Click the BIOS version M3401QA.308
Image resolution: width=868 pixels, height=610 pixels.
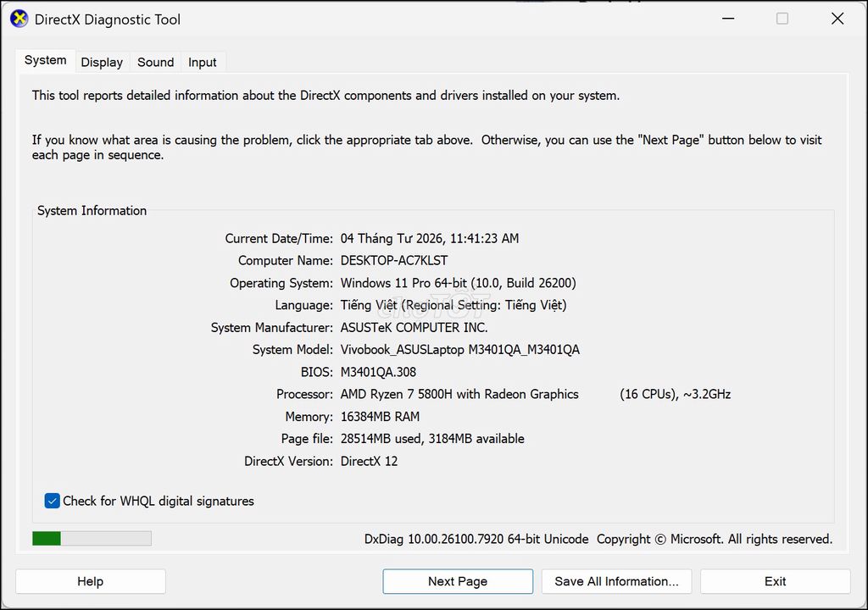coord(378,372)
